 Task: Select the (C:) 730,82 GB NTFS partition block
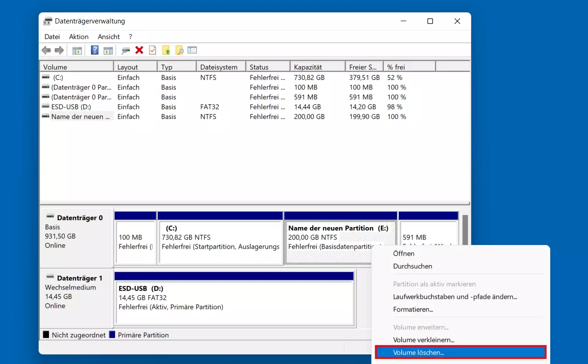[x=220, y=238]
